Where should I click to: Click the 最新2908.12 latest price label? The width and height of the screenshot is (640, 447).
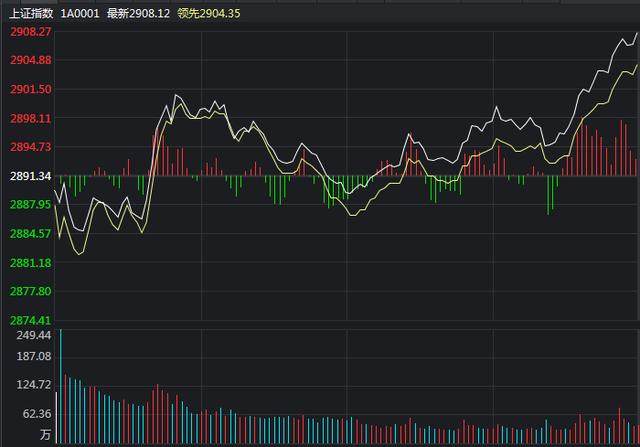[138, 13]
